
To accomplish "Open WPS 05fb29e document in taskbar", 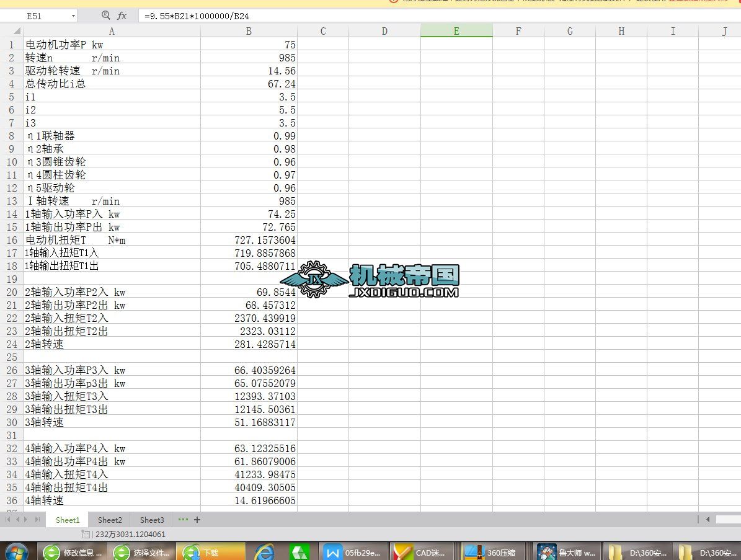I will (x=353, y=552).
